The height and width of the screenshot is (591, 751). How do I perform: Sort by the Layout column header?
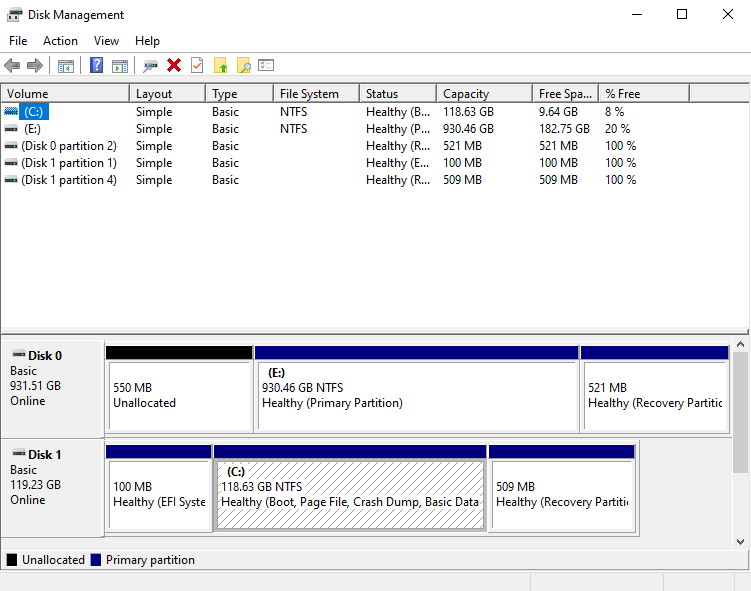tap(168, 93)
